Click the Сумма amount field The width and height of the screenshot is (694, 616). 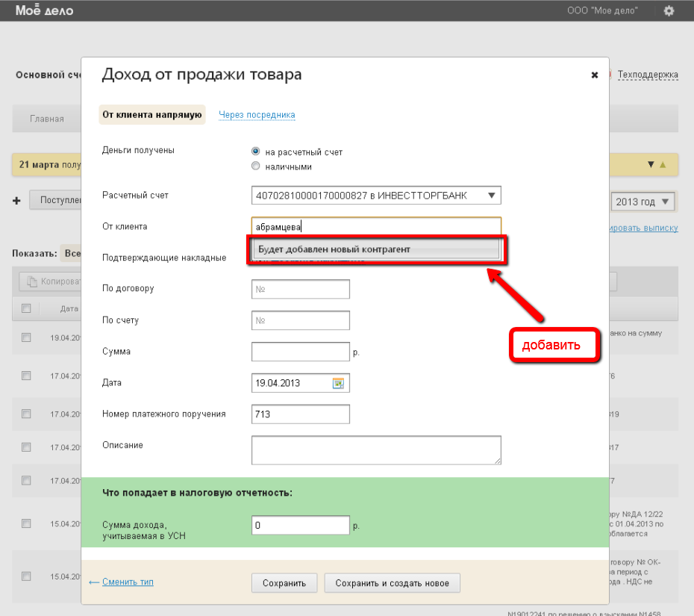click(x=301, y=352)
